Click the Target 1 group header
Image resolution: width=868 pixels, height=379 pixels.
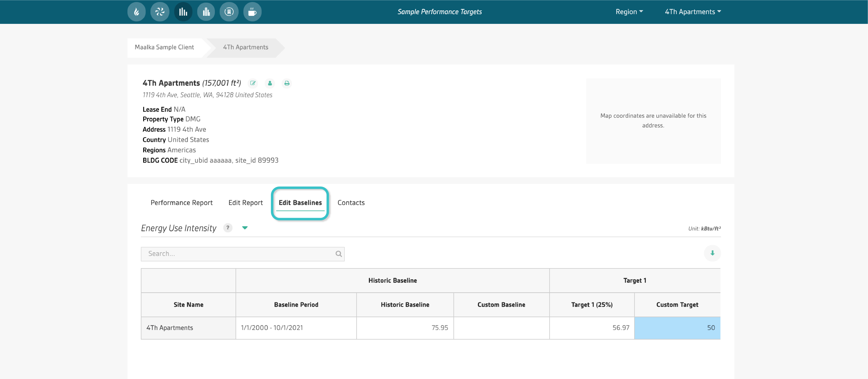(635, 280)
